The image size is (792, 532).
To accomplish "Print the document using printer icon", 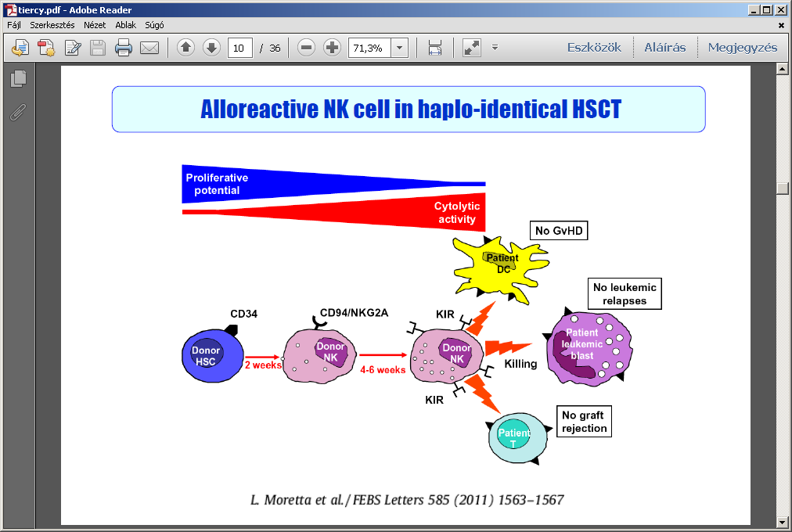I will [x=123, y=48].
